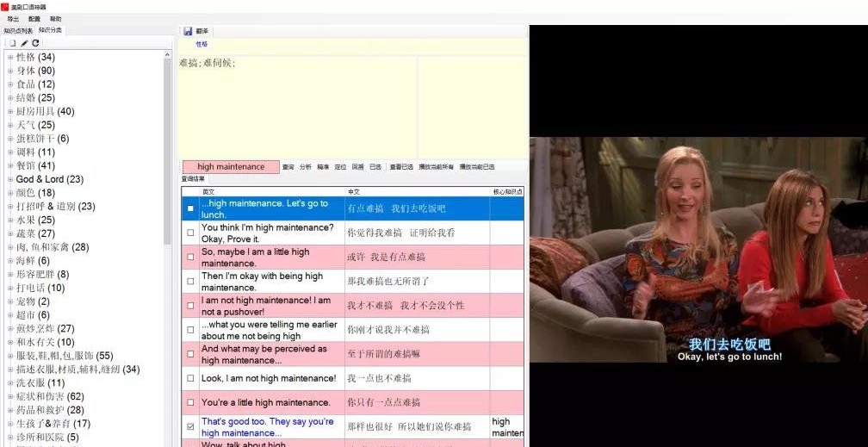The width and height of the screenshot is (868, 447).
Task: Click the 分析 button
Action: click(306, 167)
